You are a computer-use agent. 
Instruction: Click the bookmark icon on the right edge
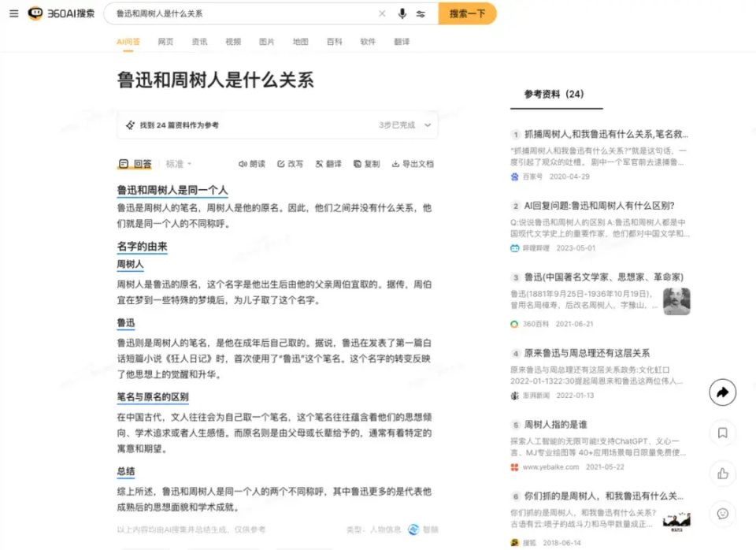click(x=722, y=433)
